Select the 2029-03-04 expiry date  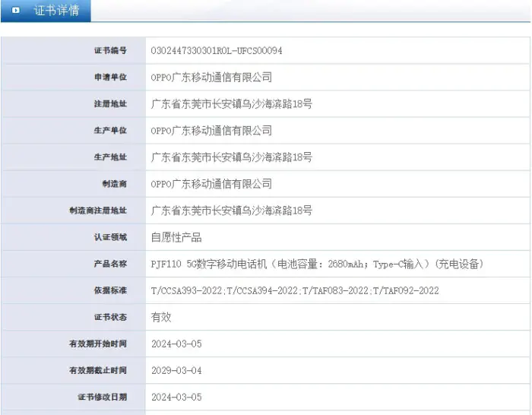[176, 370]
